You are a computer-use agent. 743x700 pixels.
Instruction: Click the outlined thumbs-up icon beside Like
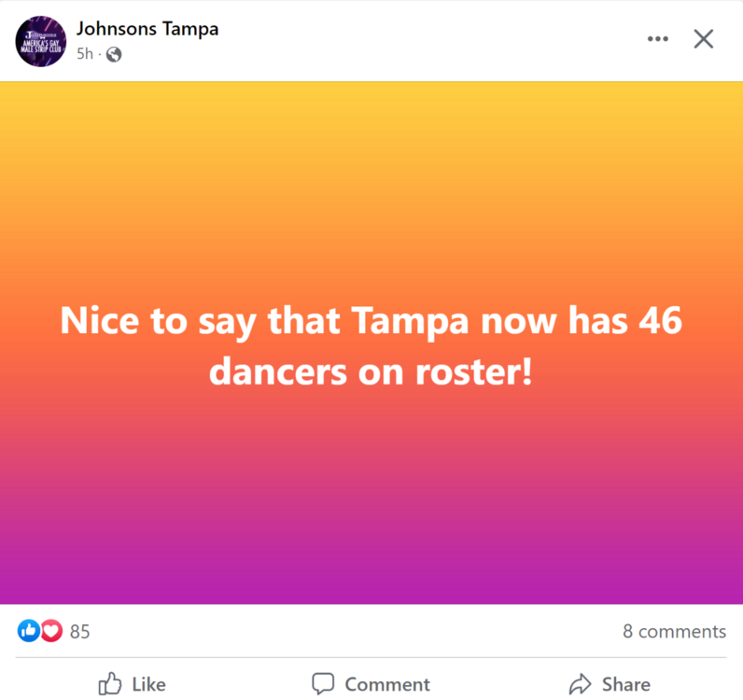point(110,684)
